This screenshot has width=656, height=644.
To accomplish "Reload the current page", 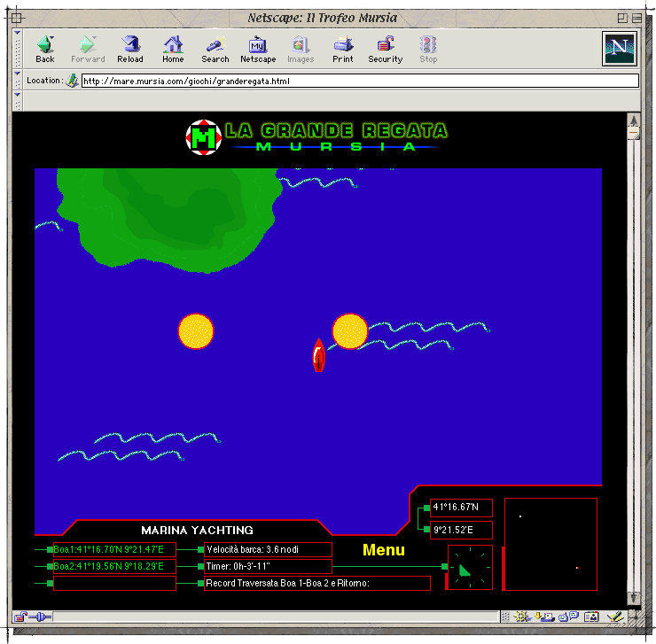I will tap(130, 50).
